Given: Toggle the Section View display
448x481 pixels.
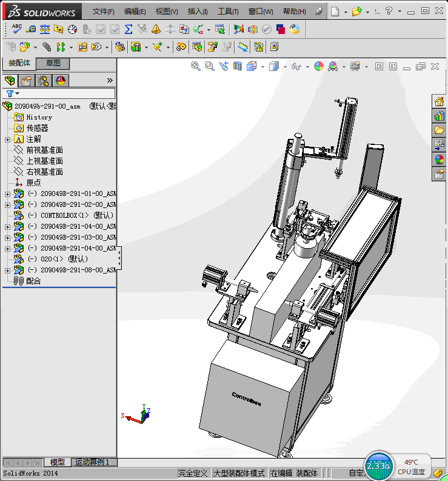Looking at the screenshot, I should [x=238, y=66].
